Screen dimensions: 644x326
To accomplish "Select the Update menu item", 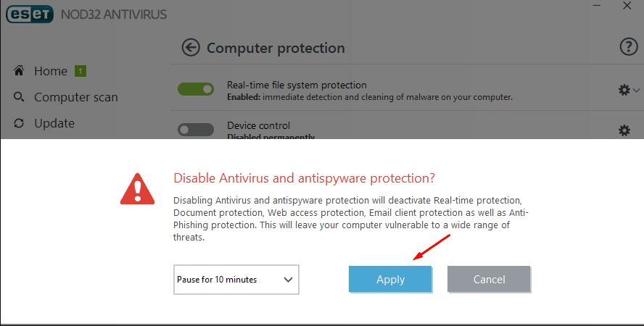I will 54,123.
